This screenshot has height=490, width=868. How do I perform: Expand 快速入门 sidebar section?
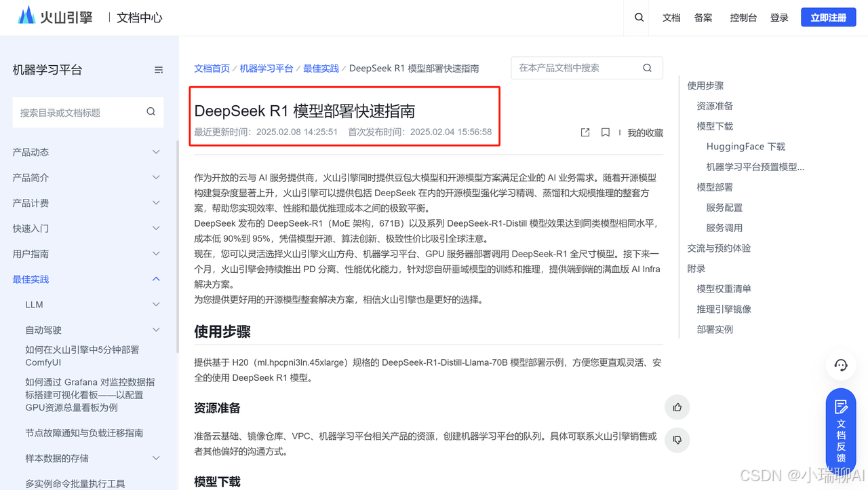coord(88,228)
